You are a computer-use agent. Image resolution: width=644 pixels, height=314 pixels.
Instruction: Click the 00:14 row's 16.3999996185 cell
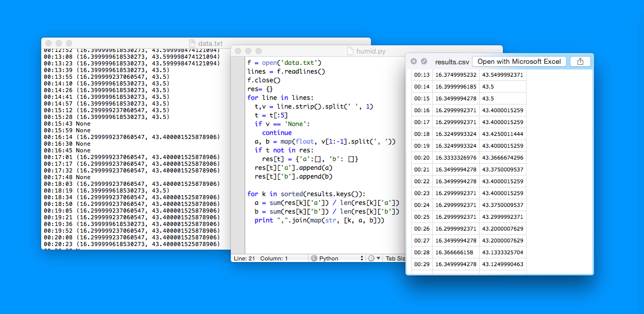pos(456,87)
